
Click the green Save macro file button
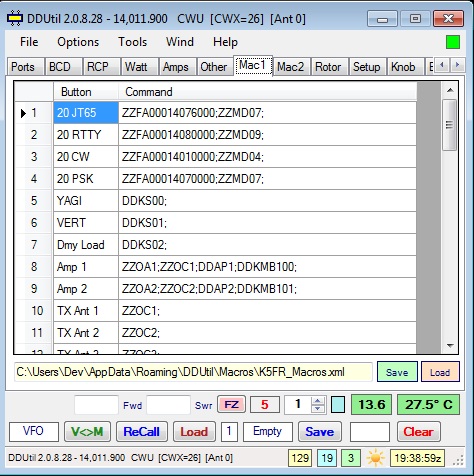[397, 372]
